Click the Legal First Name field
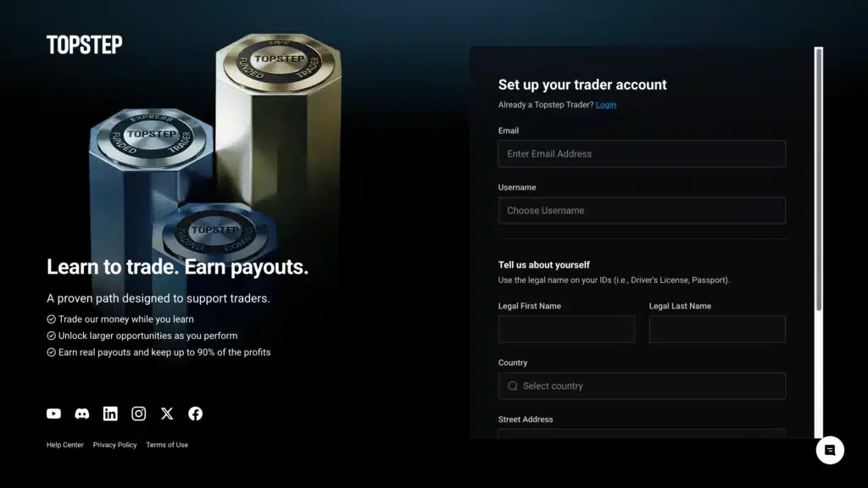Screen dimensions: 868x488 (567, 330)
